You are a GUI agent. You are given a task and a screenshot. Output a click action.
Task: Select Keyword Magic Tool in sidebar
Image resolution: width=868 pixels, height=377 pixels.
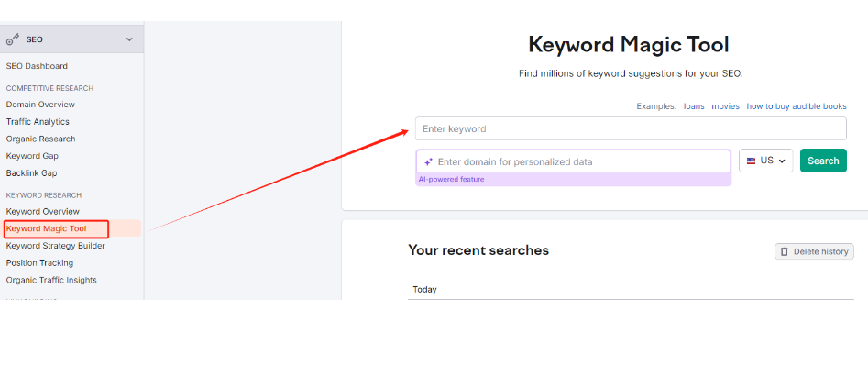pyautogui.click(x=46, y=228)
